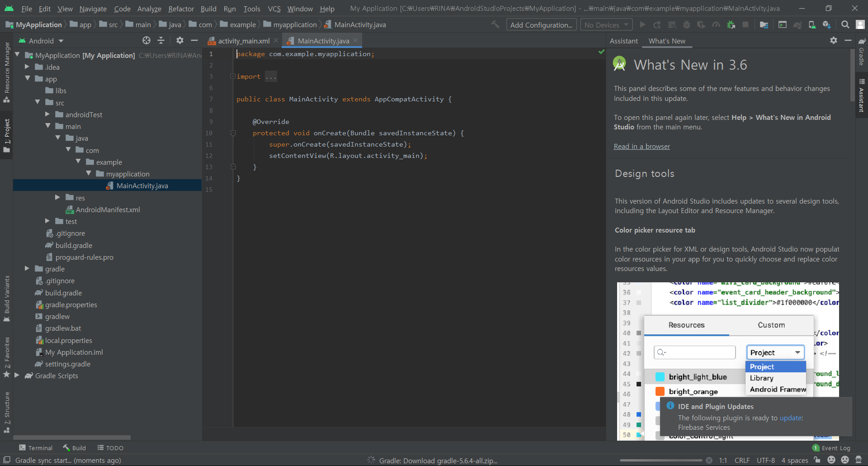Open the TODO tool window button
The image size is (868, 466).
(110, 448)
